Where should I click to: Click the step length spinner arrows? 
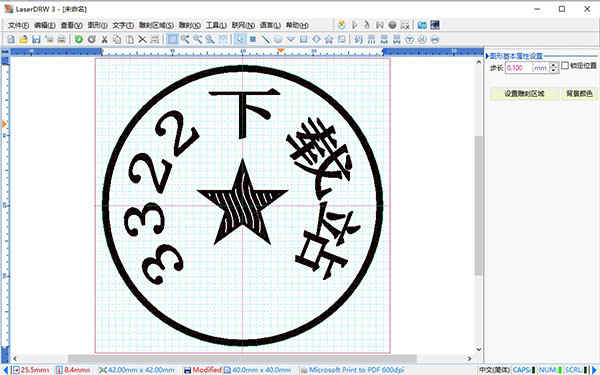tap(554, 68)
